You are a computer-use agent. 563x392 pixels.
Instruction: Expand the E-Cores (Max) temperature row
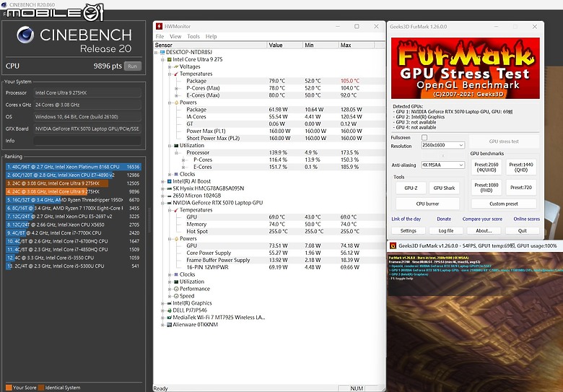(176, 95)
